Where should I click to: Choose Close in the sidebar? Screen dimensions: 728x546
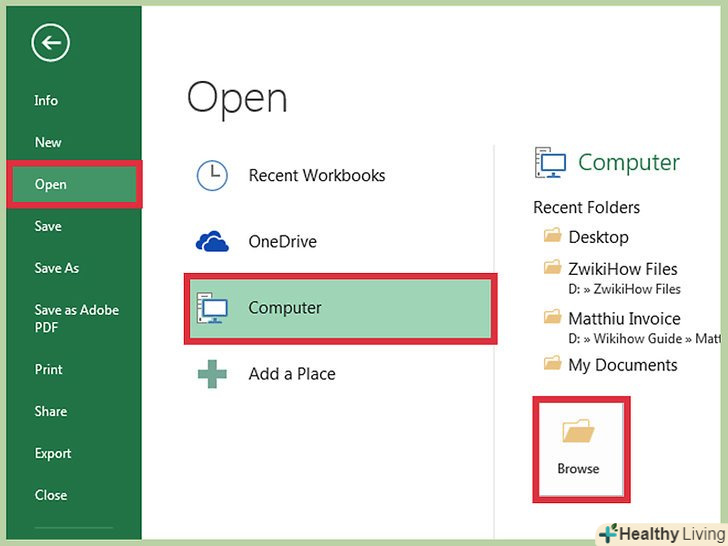click(51, 495)
